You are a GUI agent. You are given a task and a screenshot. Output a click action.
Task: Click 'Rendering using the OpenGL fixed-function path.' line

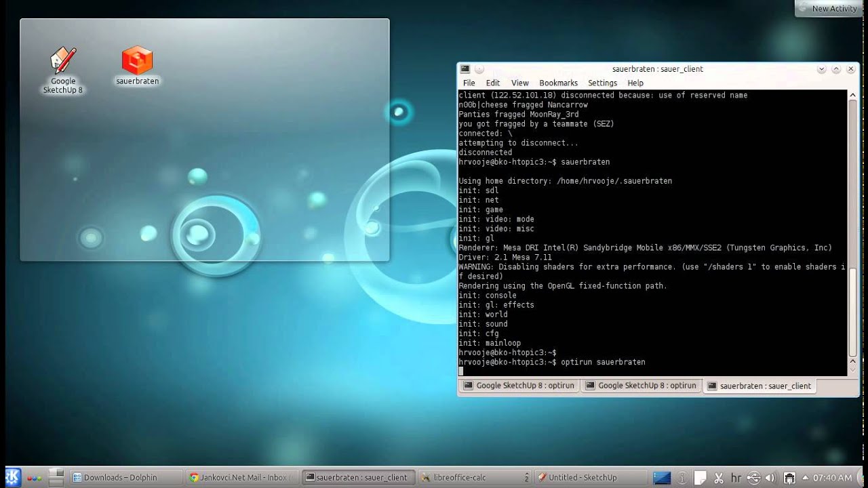coord(563,286)
